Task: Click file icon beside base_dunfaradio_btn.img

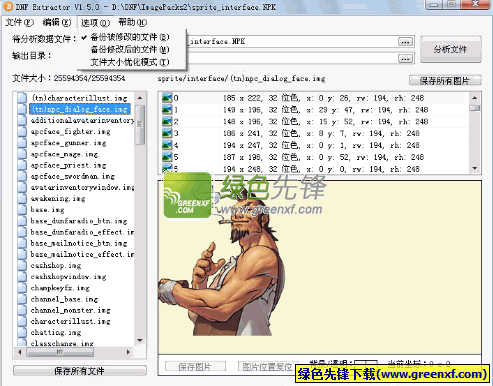Action: tap(22, 221)
